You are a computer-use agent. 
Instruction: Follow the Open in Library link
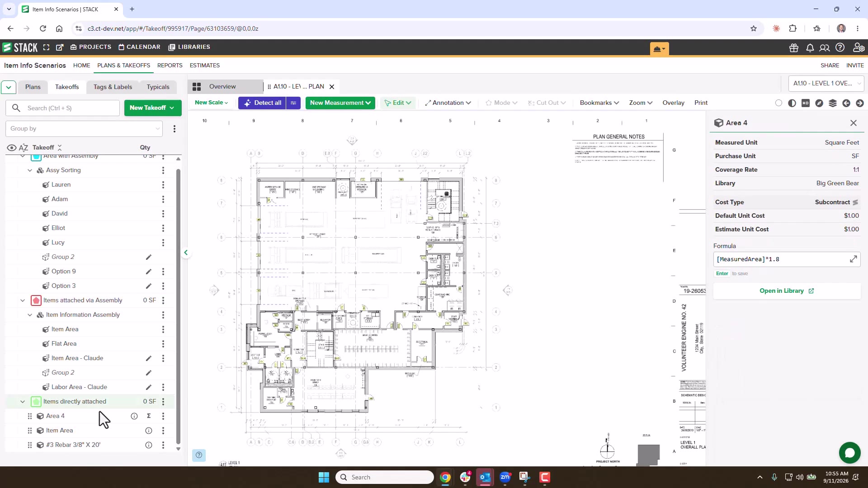point(787,291)
